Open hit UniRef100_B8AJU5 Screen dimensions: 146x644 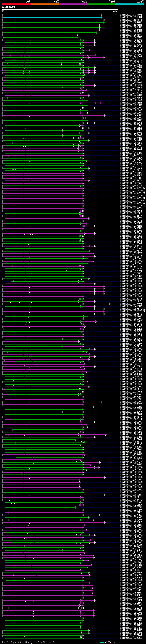pos(131,27)
